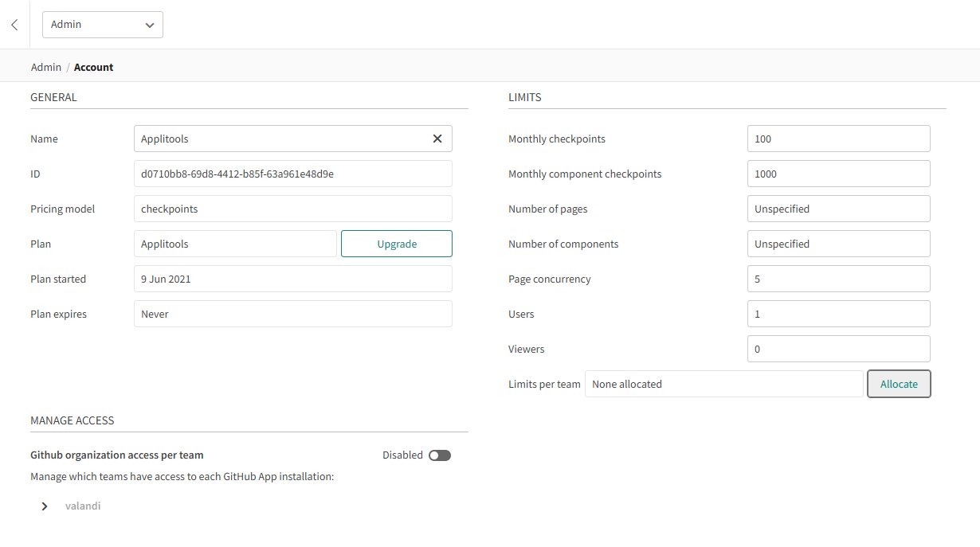Image resolution: width=980 pixels, height=547 pixels.
Task: Click the Limits per team field
Action: pyautogui.click(x=724, y=384)
